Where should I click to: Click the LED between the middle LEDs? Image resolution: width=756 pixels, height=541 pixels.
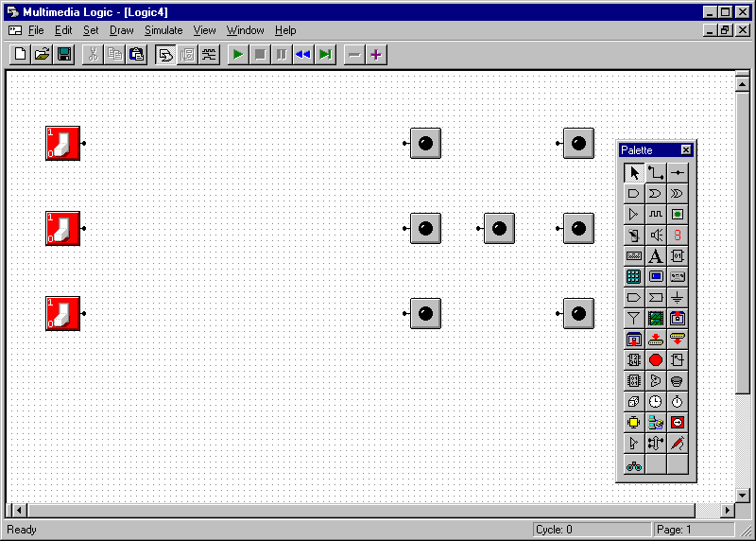click(500, 228)
